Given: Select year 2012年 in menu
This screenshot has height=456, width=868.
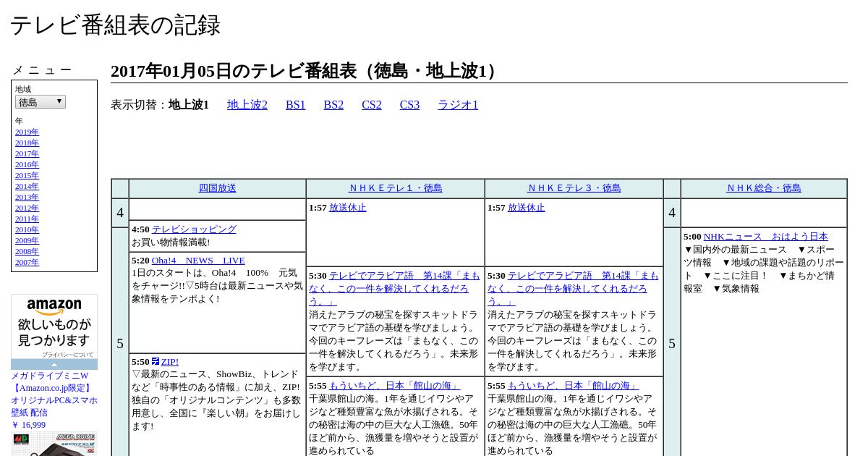Looking at the screenshot, I should 27,208.
